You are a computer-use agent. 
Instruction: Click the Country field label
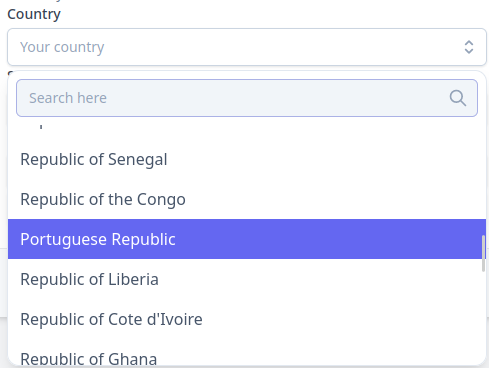[34, 14]
